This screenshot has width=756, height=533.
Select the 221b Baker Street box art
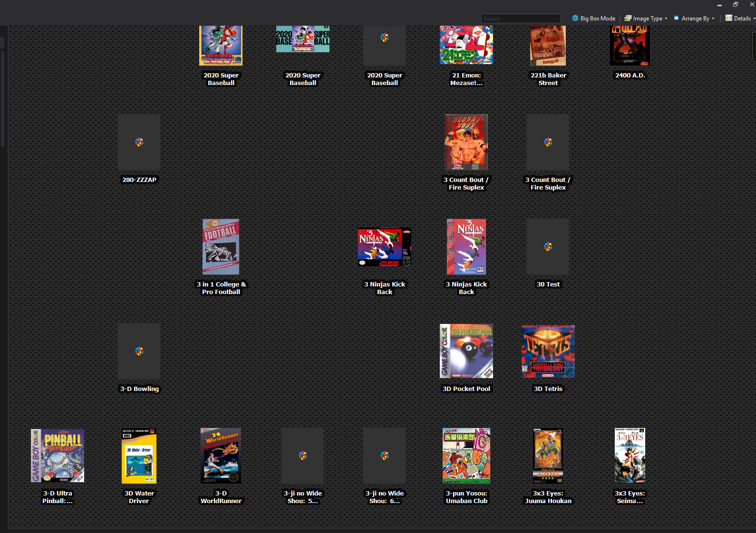[548, 45]
